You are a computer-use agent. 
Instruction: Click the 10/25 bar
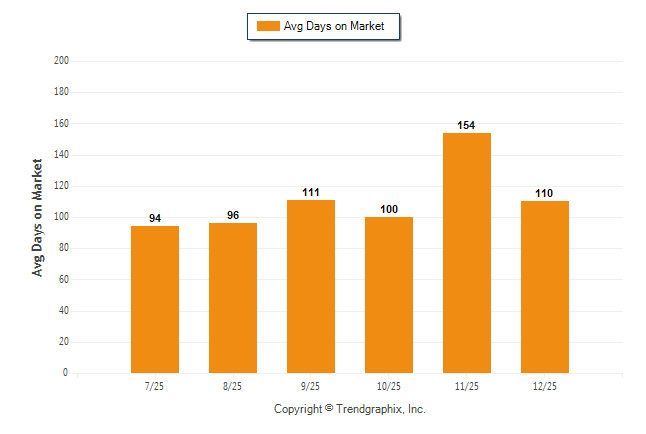(389, 294)
